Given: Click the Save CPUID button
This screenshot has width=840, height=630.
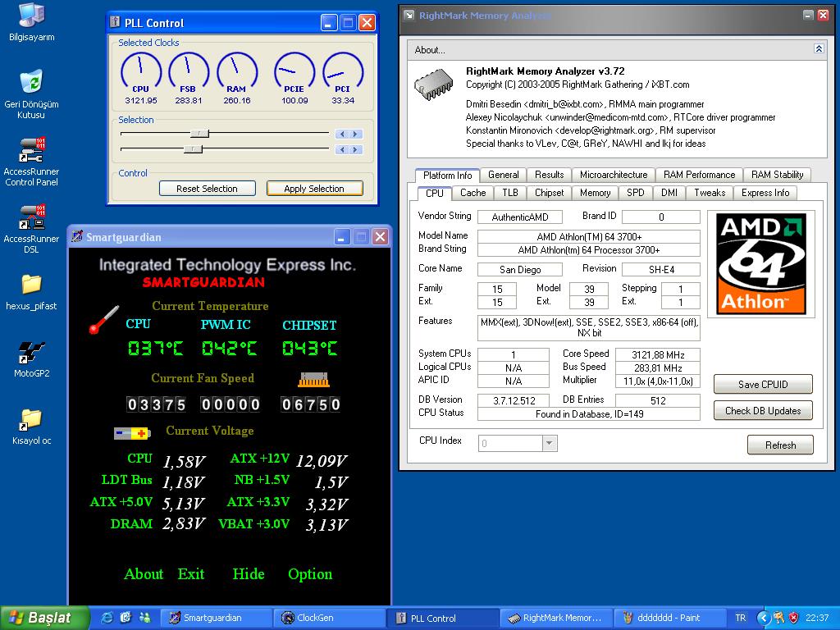Looking at the screenshot, I should 763,384.
